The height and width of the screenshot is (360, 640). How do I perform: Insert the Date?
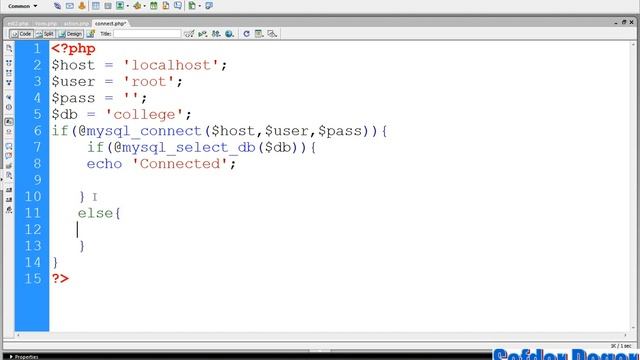pyautogui.click(x=153, y=6)
